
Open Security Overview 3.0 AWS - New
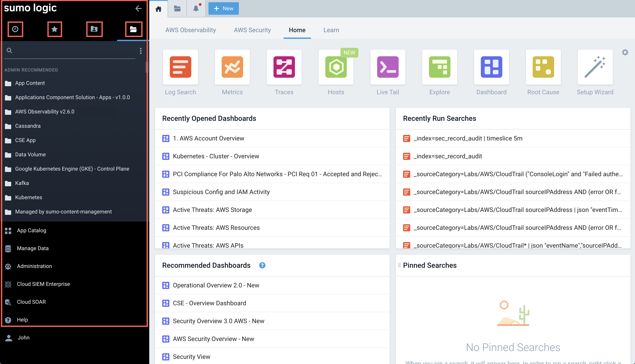[x=272, y=321]
